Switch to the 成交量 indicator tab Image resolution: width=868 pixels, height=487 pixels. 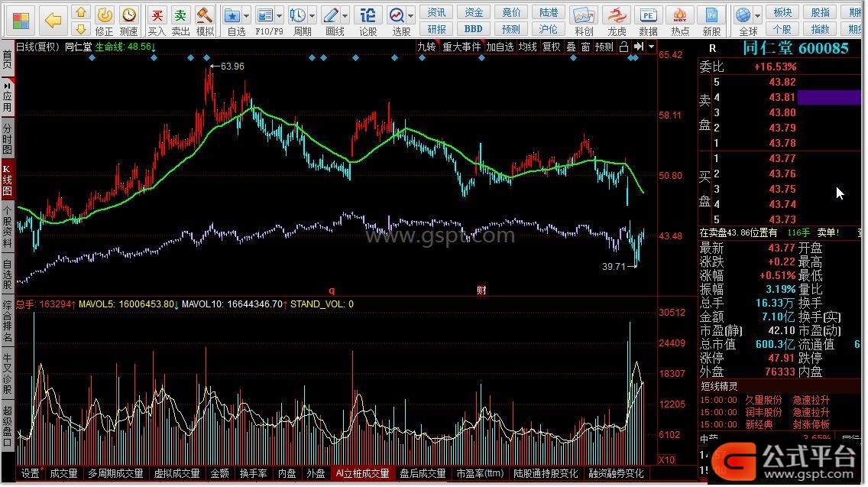[x=63, y=474]
